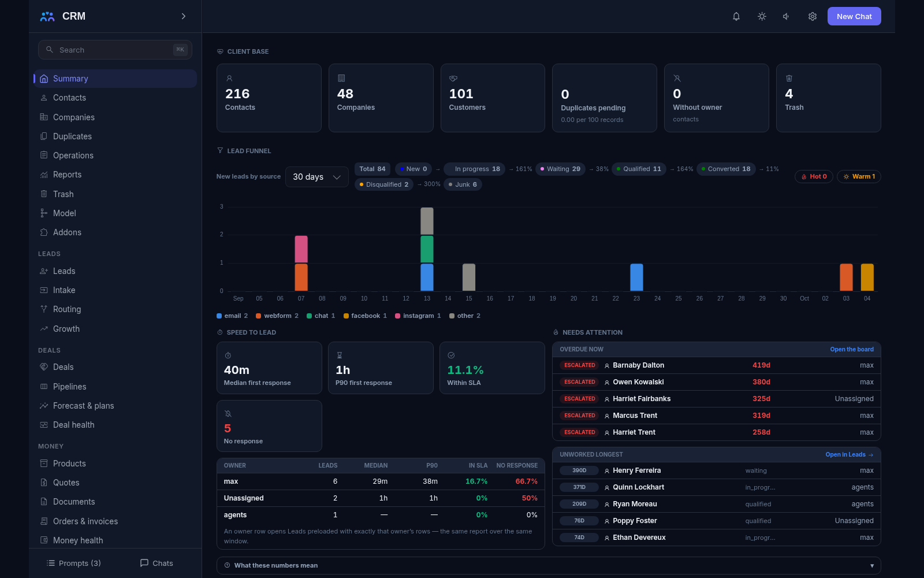Open Chats at sidebar bottom

[157, 563]
